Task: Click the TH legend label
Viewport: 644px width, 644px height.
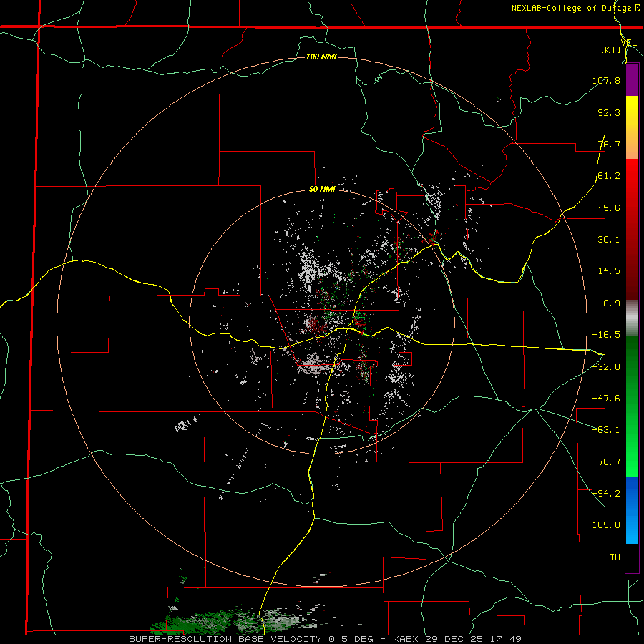Action: click(615, 557)
